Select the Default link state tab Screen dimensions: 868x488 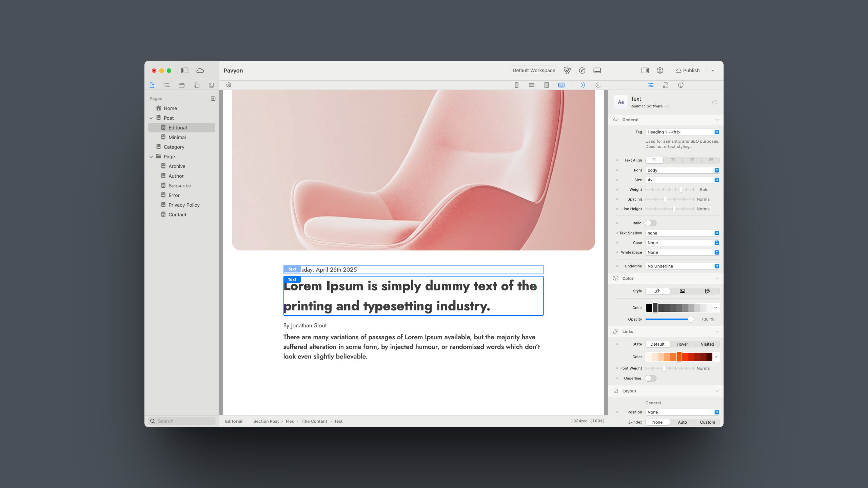[x=657, y=344]
